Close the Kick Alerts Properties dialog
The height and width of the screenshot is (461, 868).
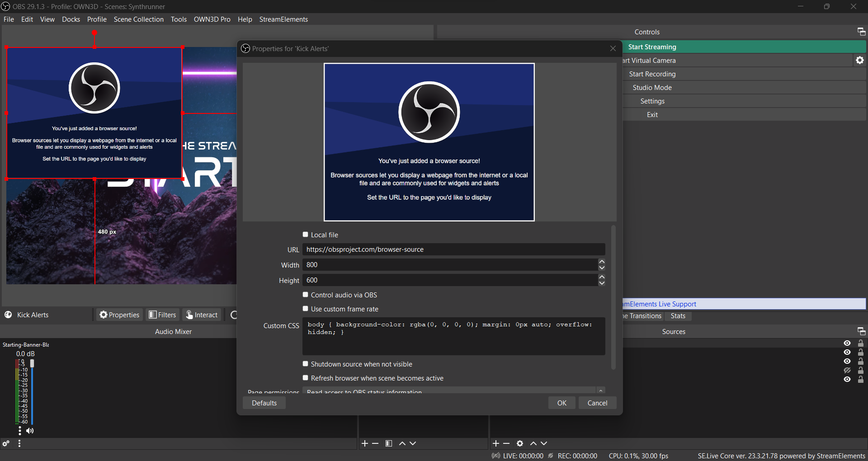click(613, 48)
